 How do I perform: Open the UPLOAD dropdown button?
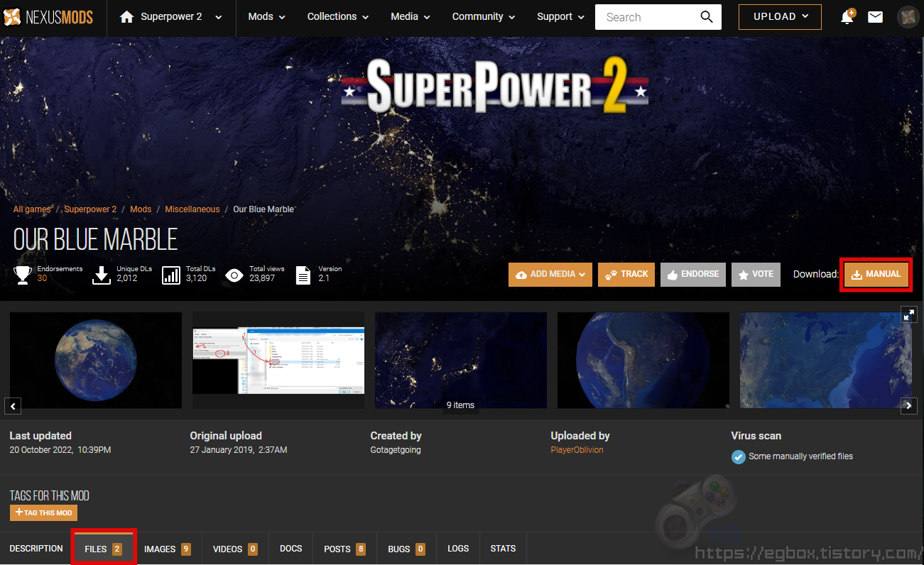(x=780, y=16)
